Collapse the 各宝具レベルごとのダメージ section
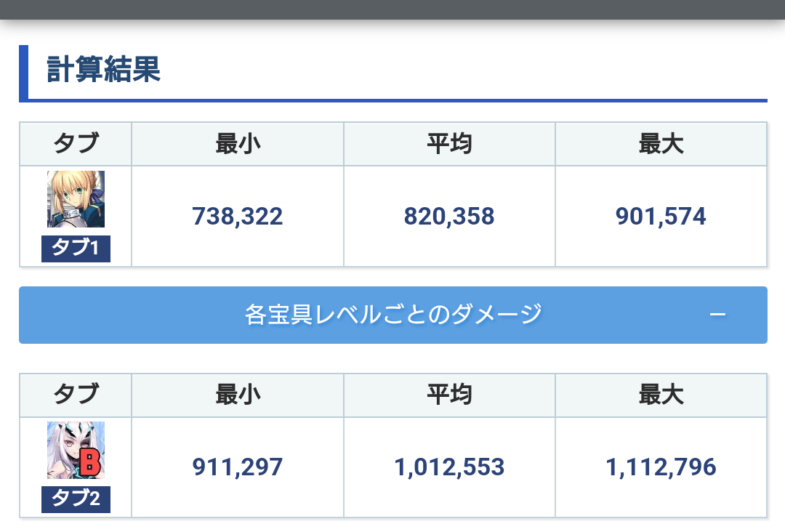 click(393, 315)
